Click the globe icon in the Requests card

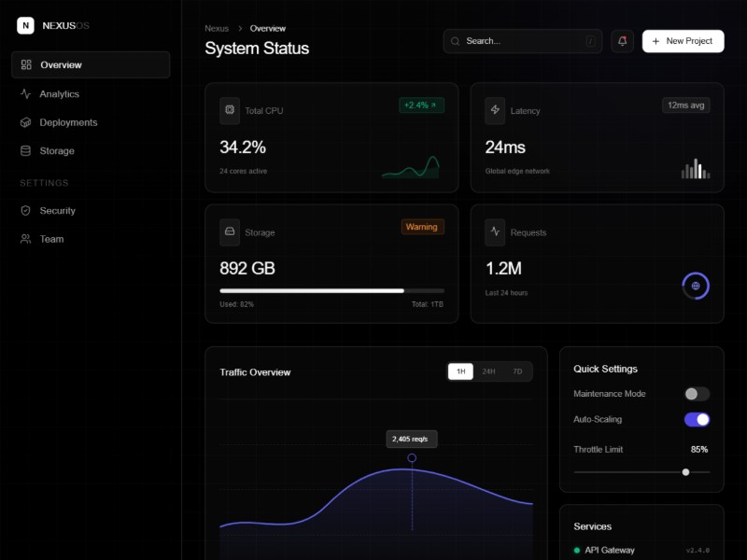pos(696,286)
